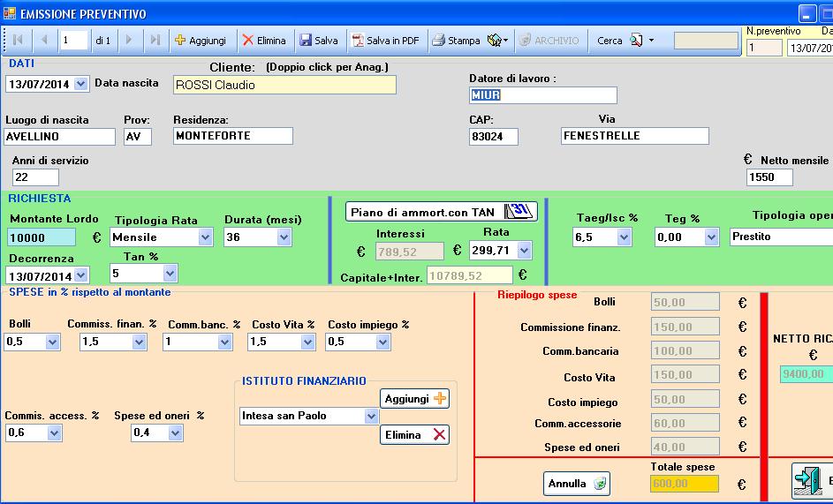Click the Tipologia operazione Prestito box
Screen dimensions: 833x504
coord(782,237)
